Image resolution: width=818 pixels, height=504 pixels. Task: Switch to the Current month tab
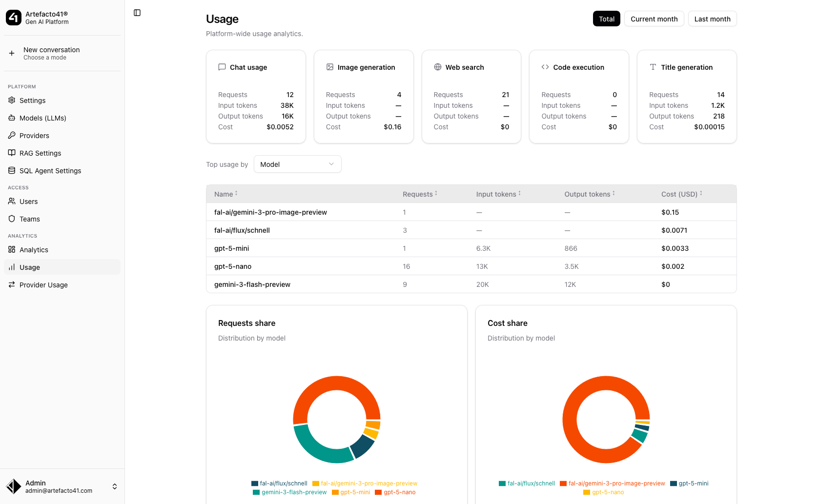[x=654, y=19]
